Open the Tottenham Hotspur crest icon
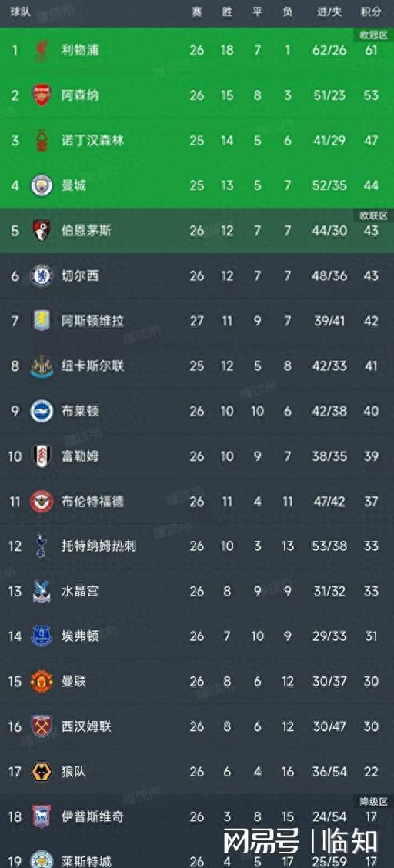 coord(42,546)
